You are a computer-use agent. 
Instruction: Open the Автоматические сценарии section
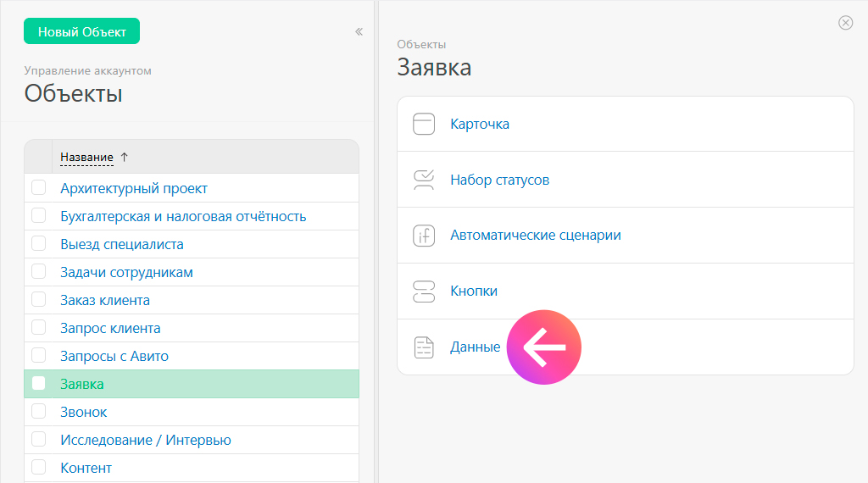tap(535, 236)
